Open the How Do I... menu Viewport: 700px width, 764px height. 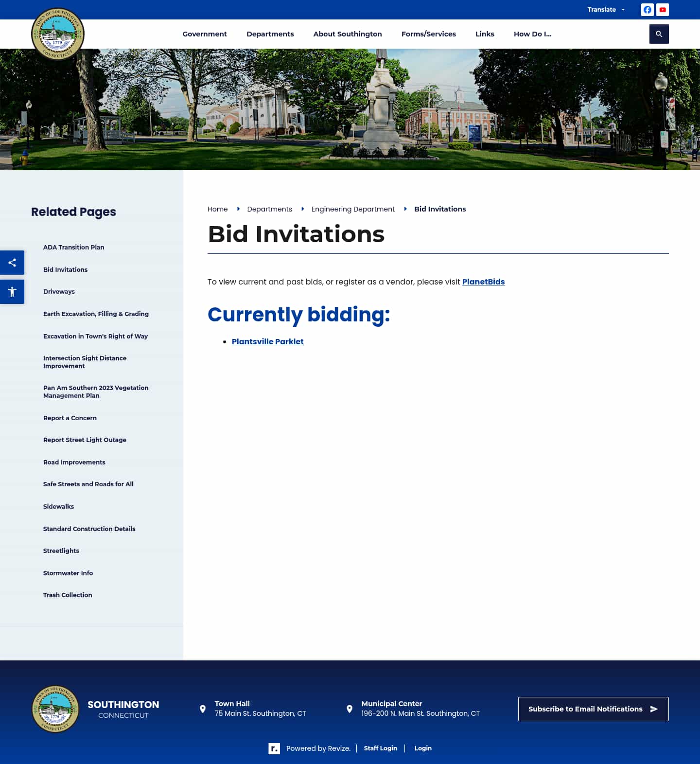tap(533, 34)
